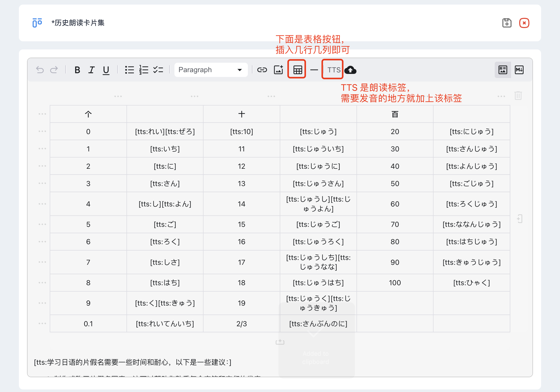The width and height of the screenshot is (560, 392).
Task: Click the cell [tts:にじゅう]
Action: pyautogui.click(x=472, y=132)
